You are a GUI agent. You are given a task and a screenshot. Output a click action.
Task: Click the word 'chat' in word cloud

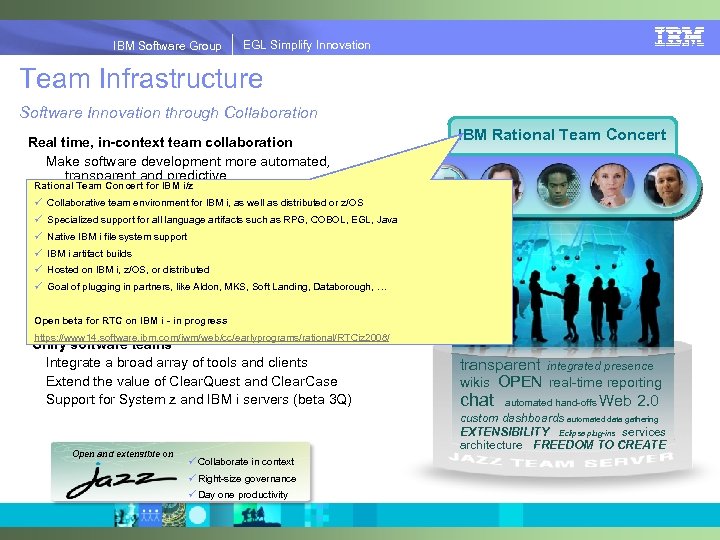click(477, 400)
